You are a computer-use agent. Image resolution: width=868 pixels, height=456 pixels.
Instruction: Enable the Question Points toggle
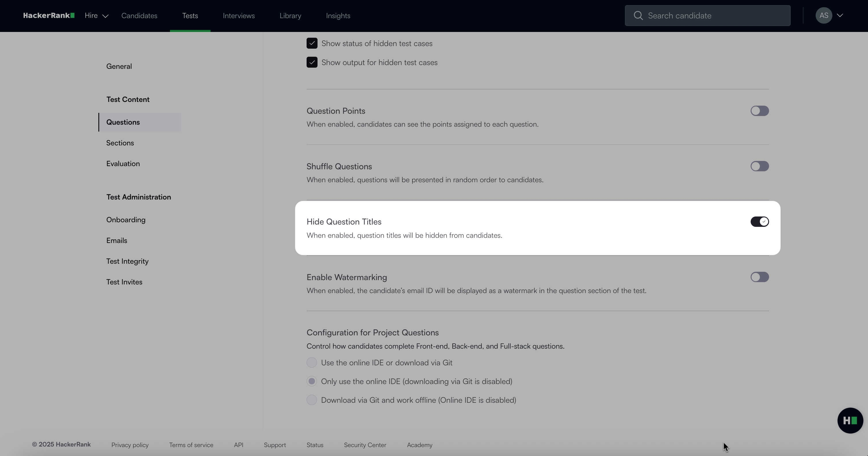pos(759,111)
